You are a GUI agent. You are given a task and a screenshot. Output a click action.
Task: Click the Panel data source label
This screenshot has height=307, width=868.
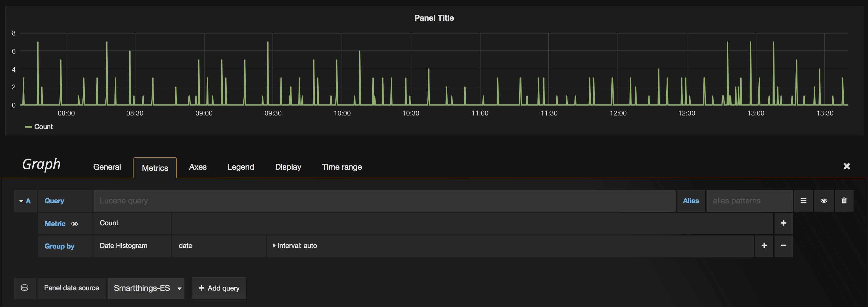pyautogui.click(x=71, y=288)
